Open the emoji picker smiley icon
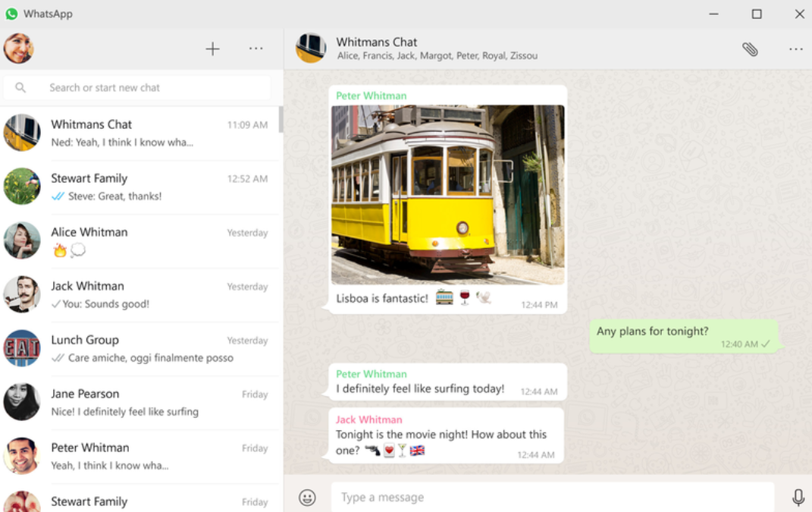 (x=307, y=498)
